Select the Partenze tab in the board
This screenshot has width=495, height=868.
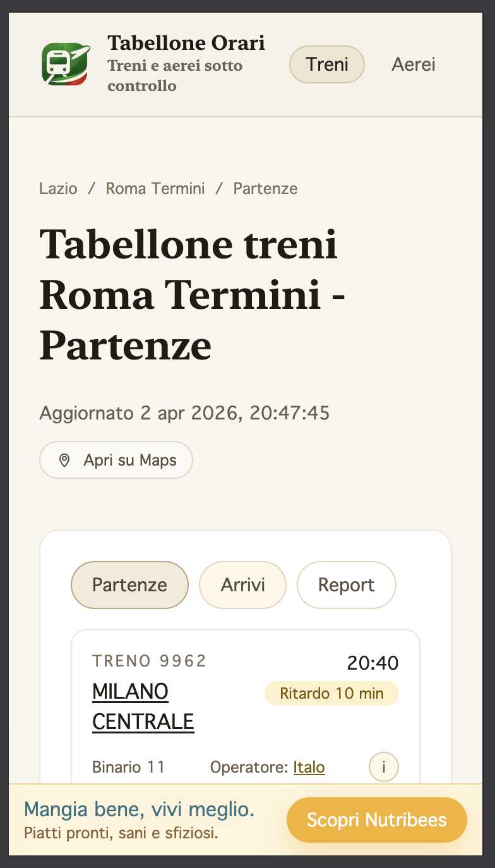[129, 584]
